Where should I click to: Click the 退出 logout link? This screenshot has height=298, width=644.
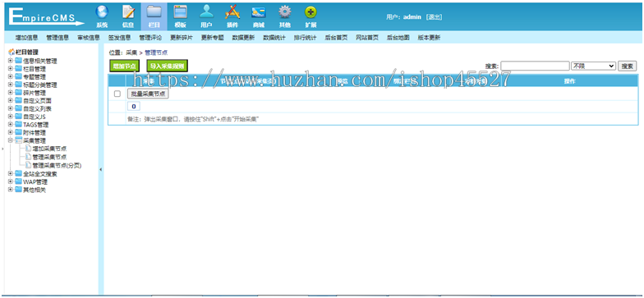point(434,16)
